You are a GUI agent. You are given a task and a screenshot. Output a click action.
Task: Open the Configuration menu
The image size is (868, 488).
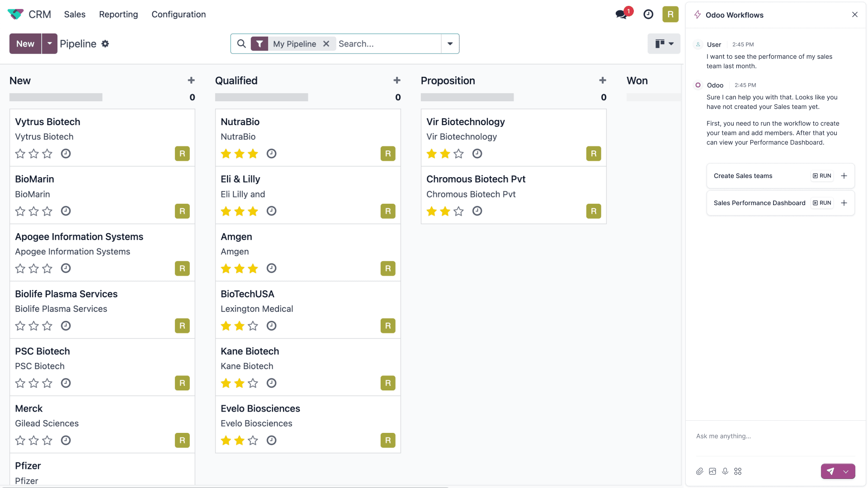point(179,14)
